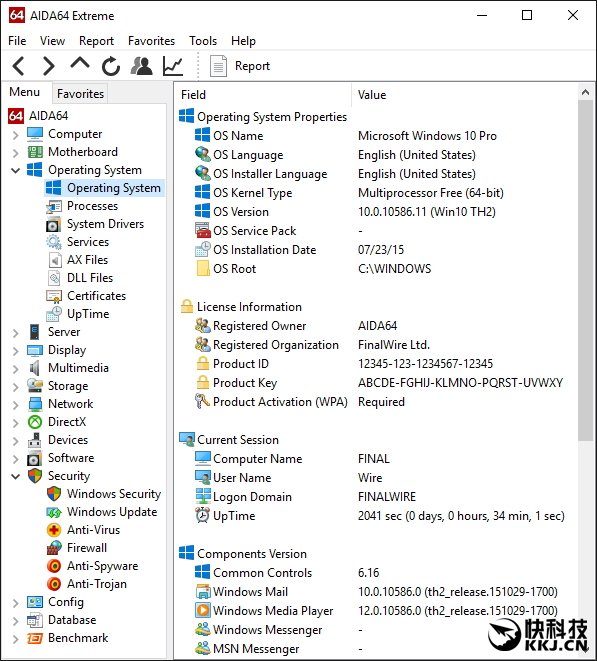Select the System Drivers icon
Image resolution: width=597 pixels, height=661 pixels.
(54, 225)
